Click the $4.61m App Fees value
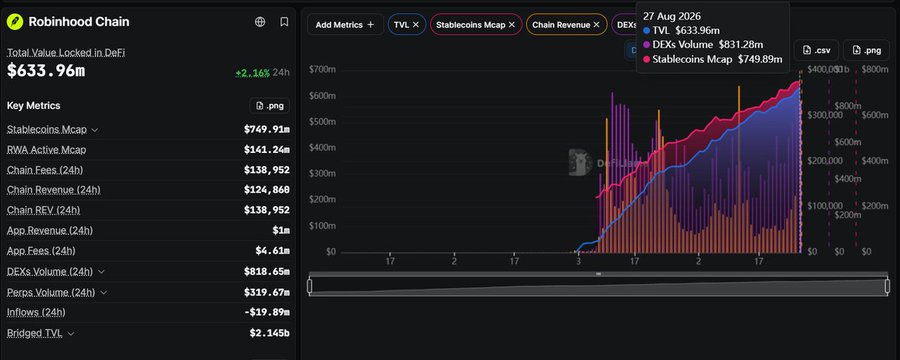The height and width of the screenshot is (360, 900). (x=273, y=251)
